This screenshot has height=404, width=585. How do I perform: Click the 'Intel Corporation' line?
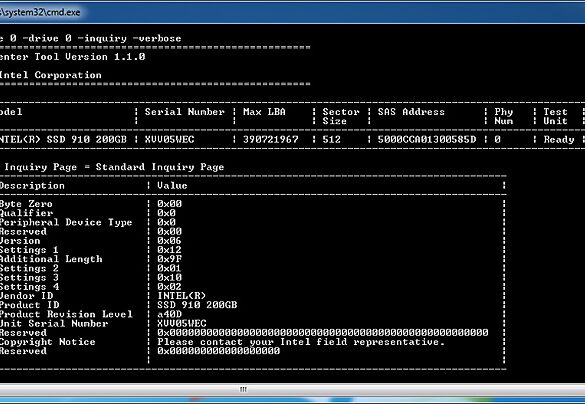[50, 75]
